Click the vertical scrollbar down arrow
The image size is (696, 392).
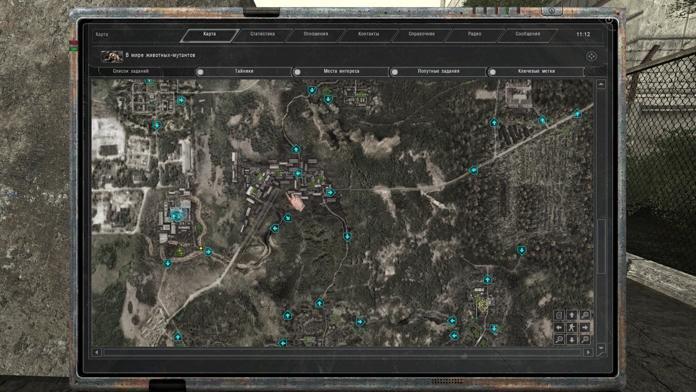click(x=601, y=348)
